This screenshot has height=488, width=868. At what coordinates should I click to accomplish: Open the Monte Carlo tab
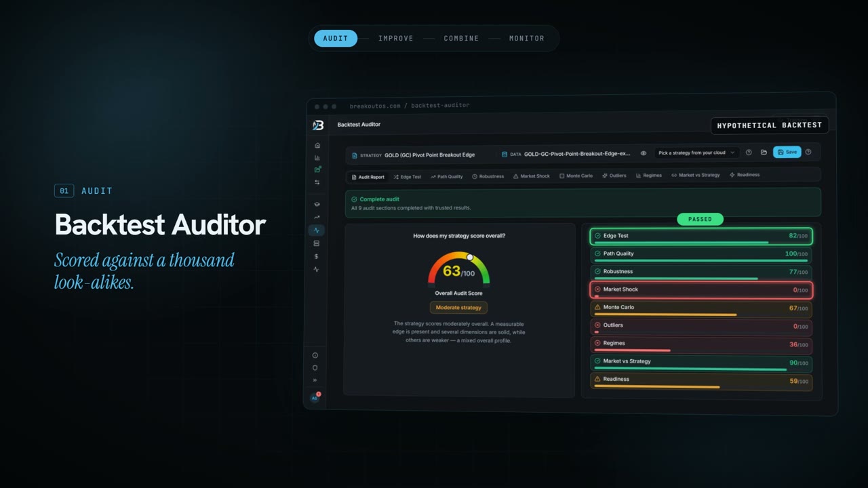576,176
